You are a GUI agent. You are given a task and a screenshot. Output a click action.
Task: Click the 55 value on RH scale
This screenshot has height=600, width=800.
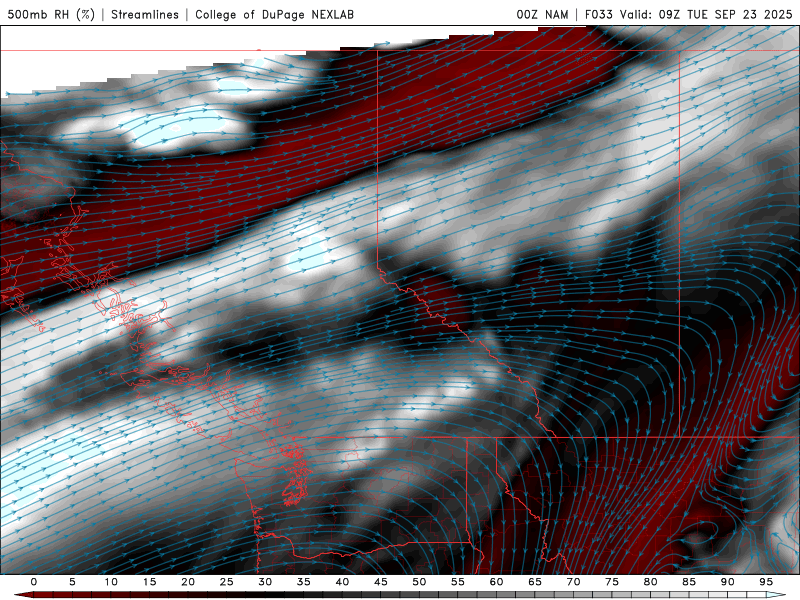pos(458,582)
